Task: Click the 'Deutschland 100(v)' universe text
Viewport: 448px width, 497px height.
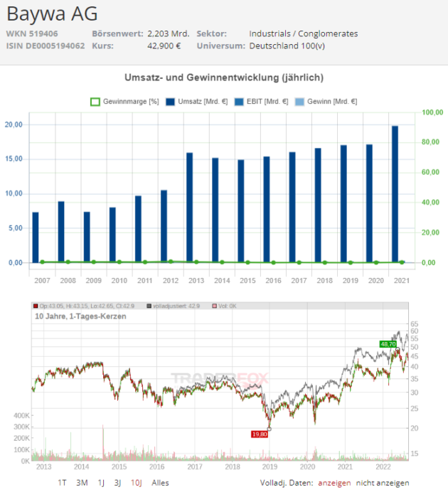Action: pos(287,46)
